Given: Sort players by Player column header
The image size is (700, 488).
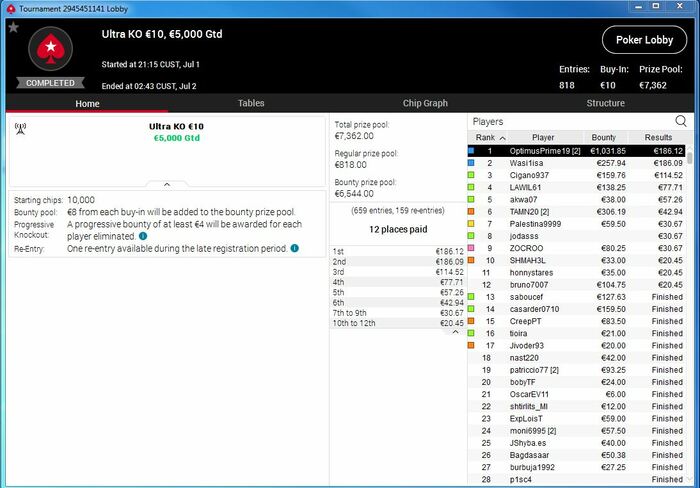Looking at the screenshot, I should point(543,138).
